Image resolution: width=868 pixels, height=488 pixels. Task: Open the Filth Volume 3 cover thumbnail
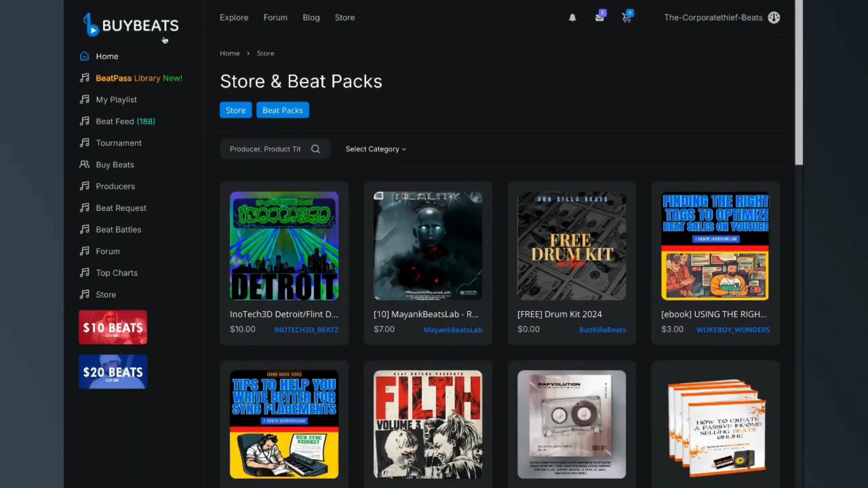point(428,424)
